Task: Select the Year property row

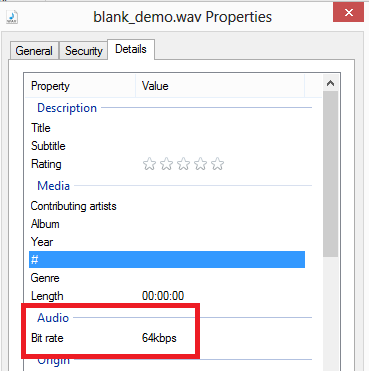Action: pos(167,242)
